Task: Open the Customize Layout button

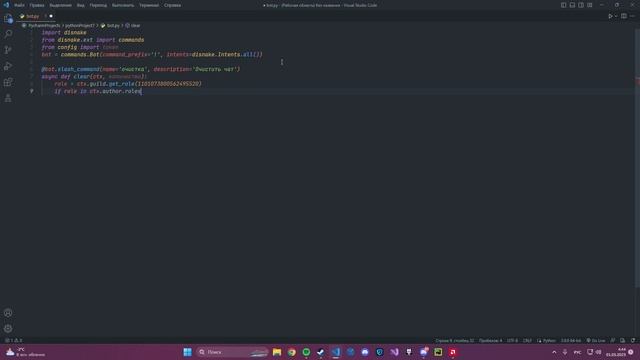Action: pos(590,5)
